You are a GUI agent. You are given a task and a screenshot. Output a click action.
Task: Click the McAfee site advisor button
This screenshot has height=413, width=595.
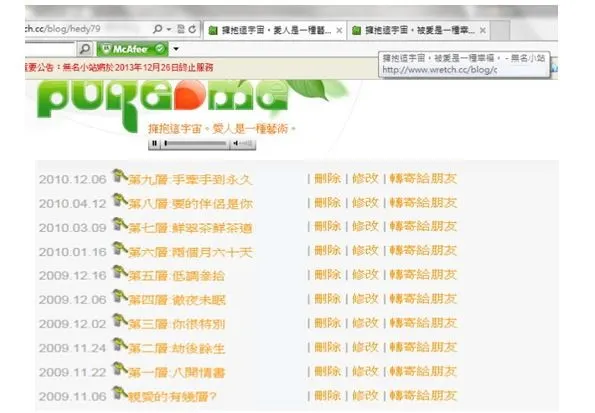[132, 49]
